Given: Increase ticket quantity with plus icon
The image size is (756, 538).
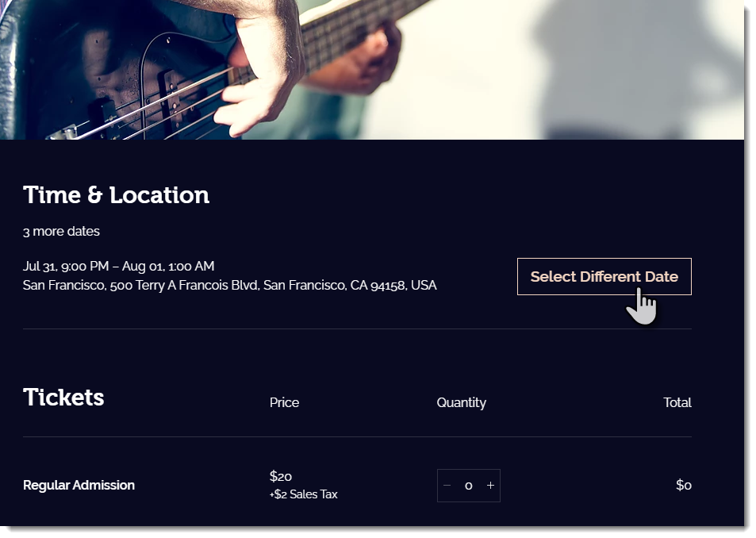Looking at the screenshot, I should pyautogui.click(x=490, y=486).
